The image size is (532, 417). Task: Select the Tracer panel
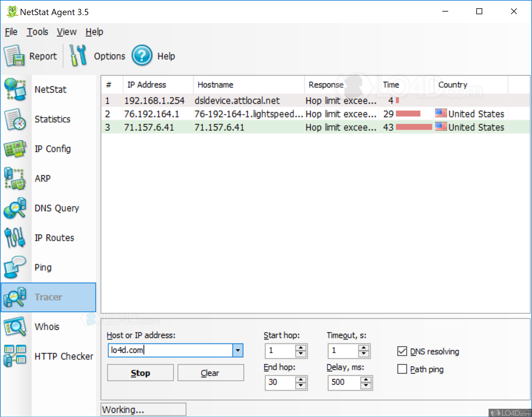tap(48, 297)
